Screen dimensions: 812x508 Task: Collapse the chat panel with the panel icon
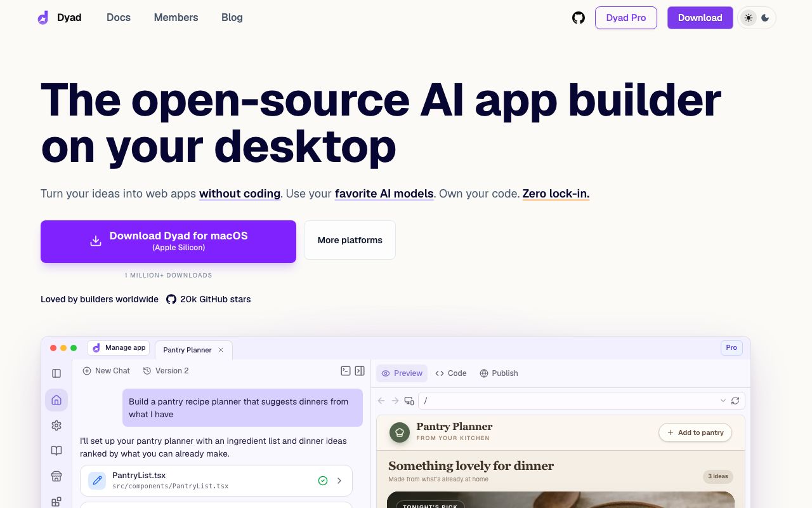pyautogui.click(x=360, y=371)
